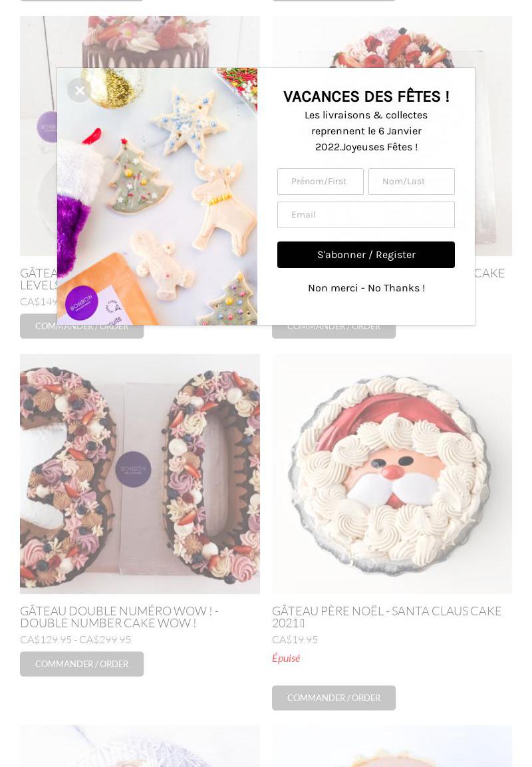Open Gâteau Père Noël Santa Claus Cake title
The image size is (532, 767).
click(387, 617)
